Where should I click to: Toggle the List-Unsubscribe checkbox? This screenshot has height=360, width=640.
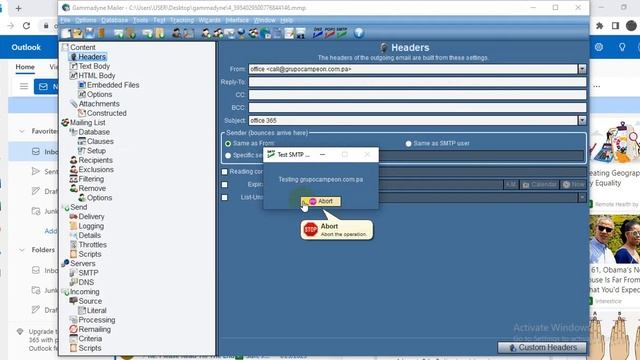point(224,198)
